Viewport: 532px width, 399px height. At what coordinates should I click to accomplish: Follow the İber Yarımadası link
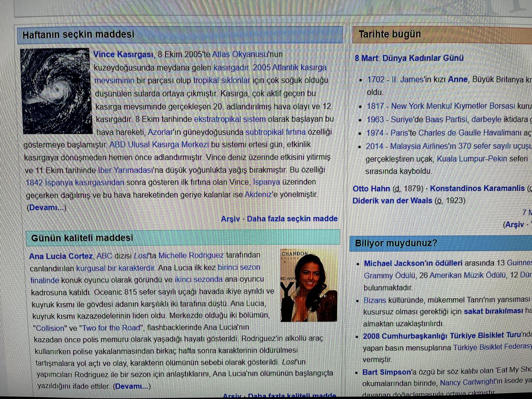(125, 170)
